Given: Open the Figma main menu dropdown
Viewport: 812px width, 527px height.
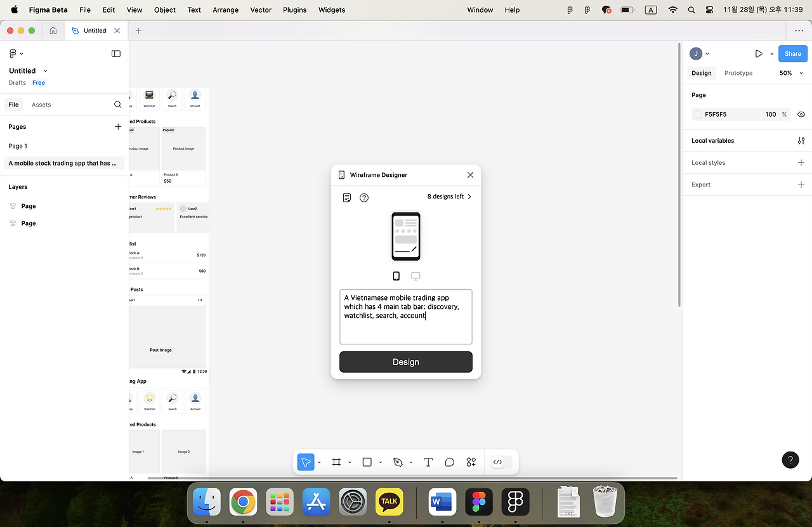Looking at the screenshot, I should (16, 54).
